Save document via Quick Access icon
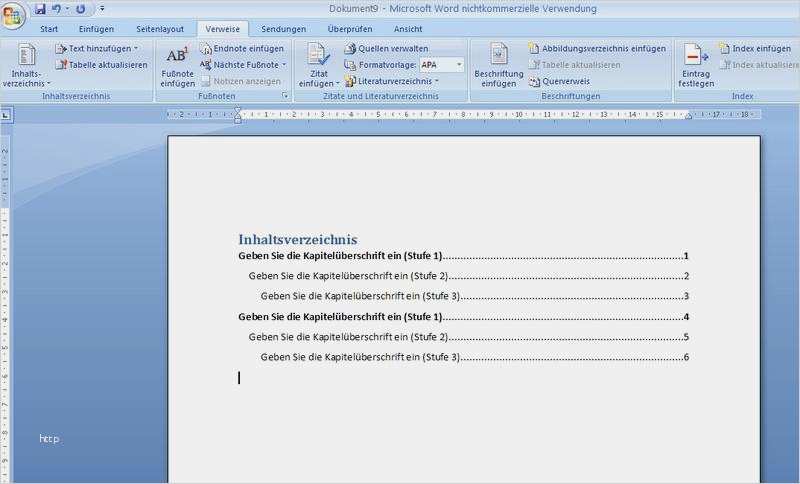The width and height of the screenshot is (800, 484). click(x=40, y=9)
